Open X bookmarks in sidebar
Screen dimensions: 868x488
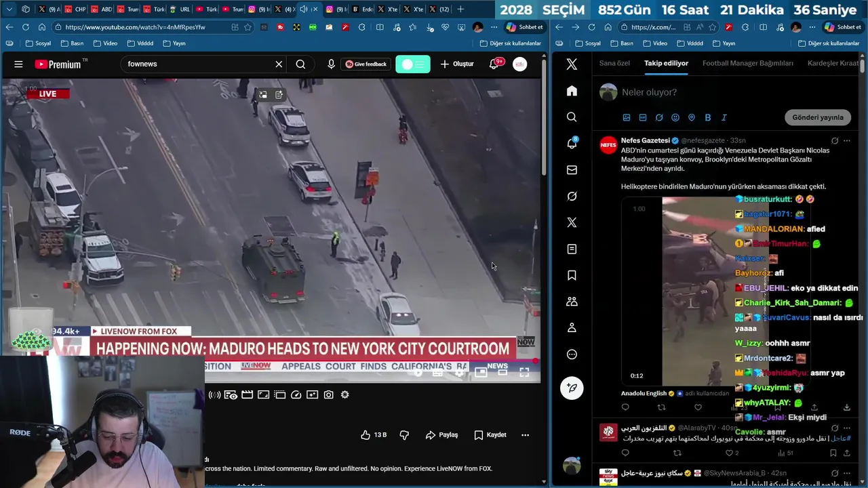coord(572,275)
